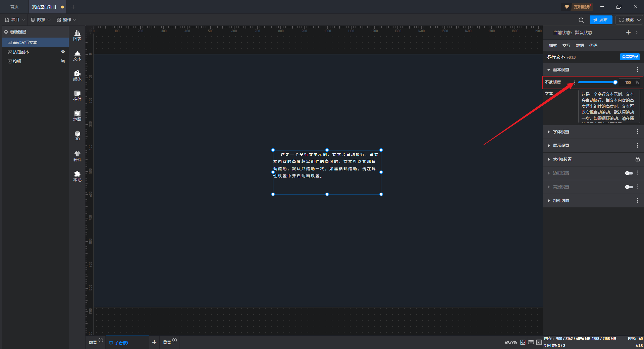Image resolution: width=644 pixels, height=349 pixels.
Task: Select the 子看板1 tab
Action: 127,342
